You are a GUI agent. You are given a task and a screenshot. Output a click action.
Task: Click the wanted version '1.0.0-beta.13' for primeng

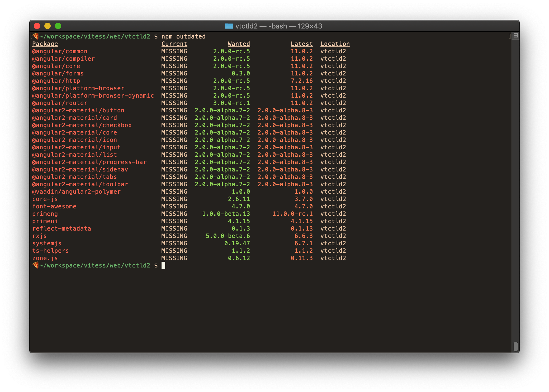(x=226, y=214)
